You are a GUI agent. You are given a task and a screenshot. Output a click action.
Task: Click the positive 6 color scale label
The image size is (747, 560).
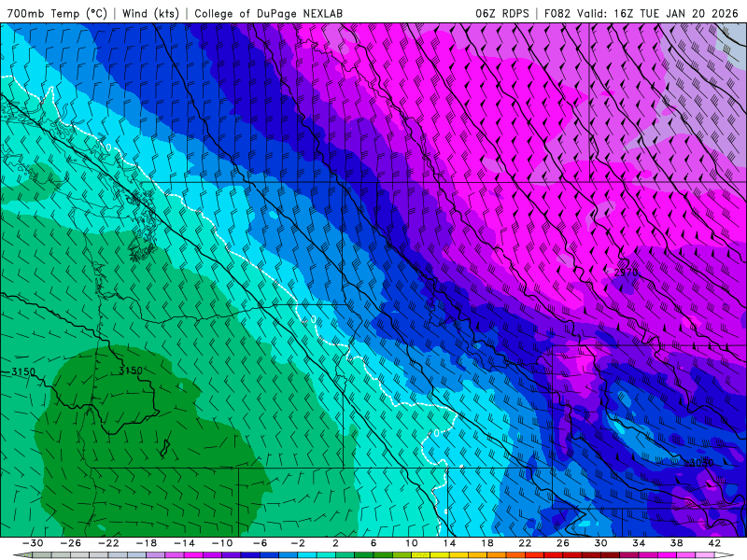(373, 543)
